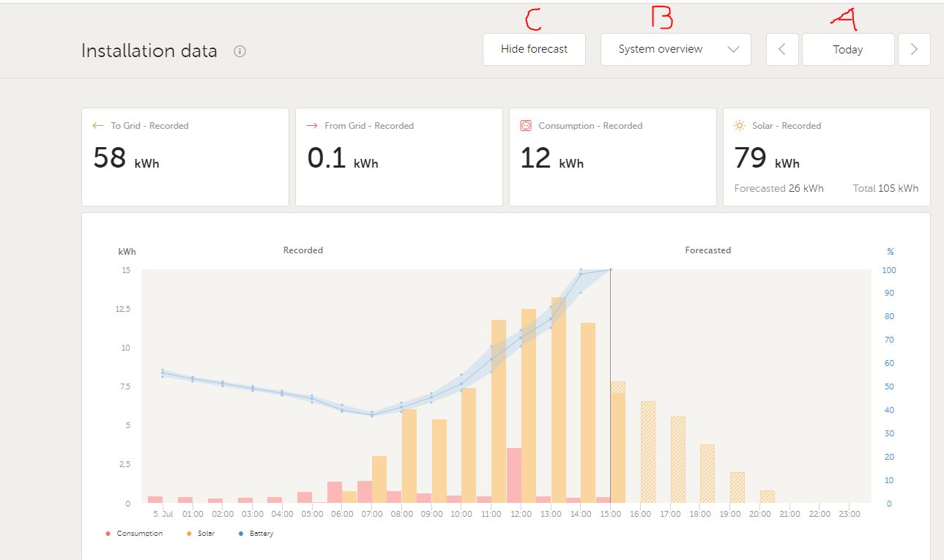The width and height of the screenshot is (944, 560).
Task: Click the forecasted 16:00 hatched solar bar
Action: [x=648, y=452]
